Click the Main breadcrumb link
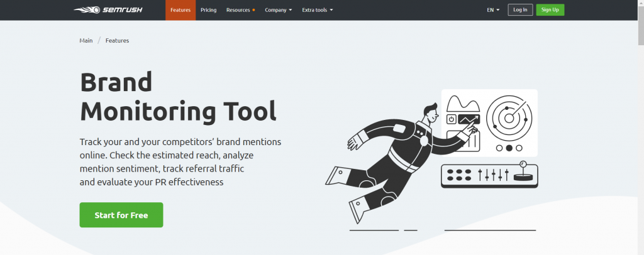Image resolution: width=644 pixels, height=255 pixels. (x=86, y=41)
